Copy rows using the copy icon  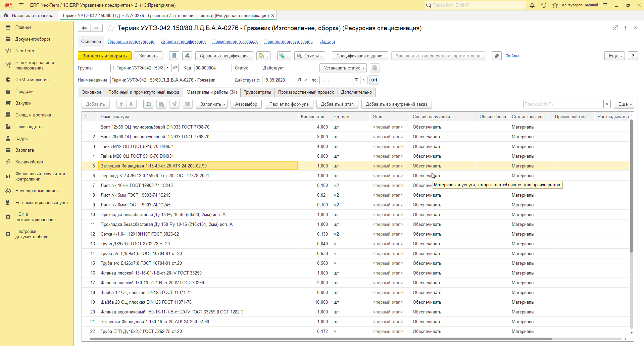pyautogui.click(x=148, y=104)
